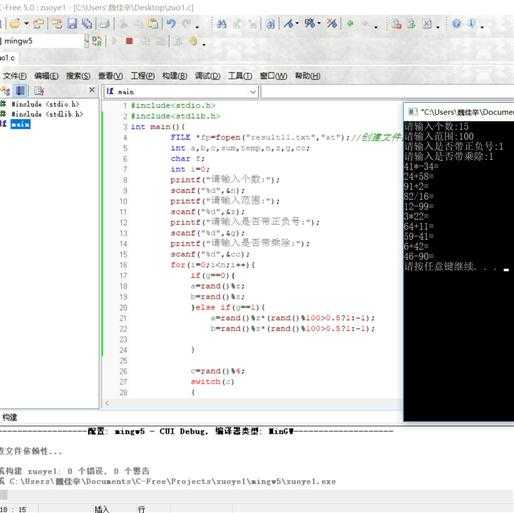Select the main item in symbol tree
514x513 pixels.
[20, 124]
